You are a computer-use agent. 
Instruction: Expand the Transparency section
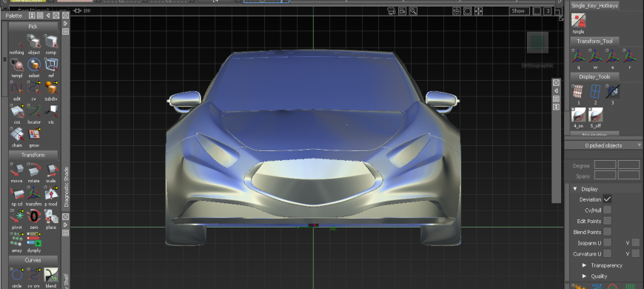[585, 265]
